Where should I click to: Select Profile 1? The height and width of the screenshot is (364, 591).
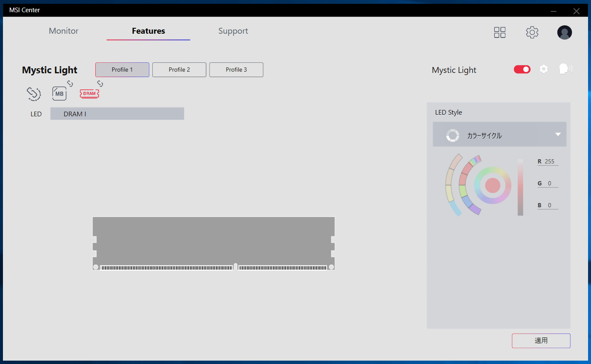(x=122, y=70)
